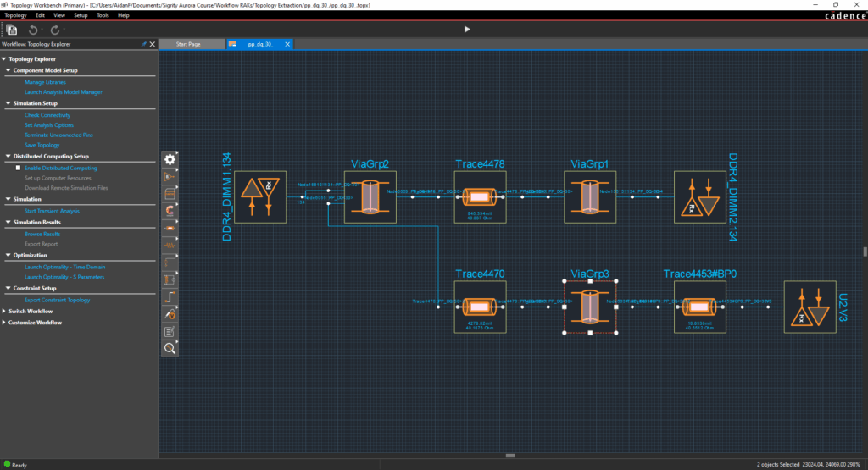Select the resistor component tool in the palette

(x=170, y=245)
